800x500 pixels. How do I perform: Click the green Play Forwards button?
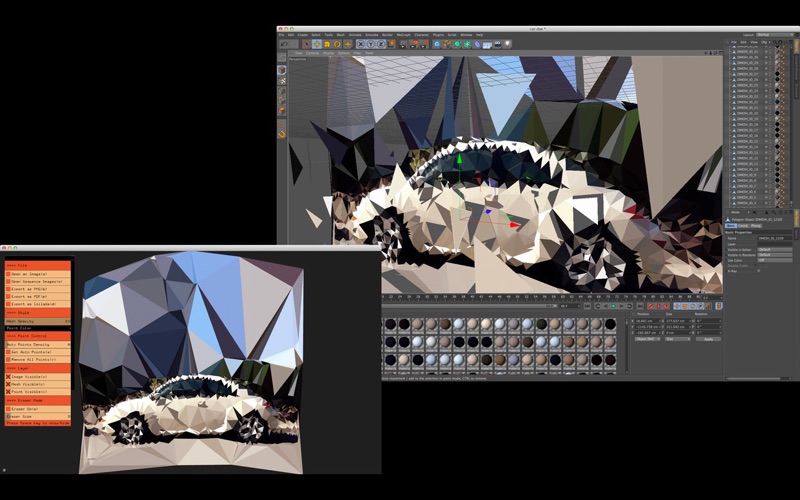(x=613, y=306)
